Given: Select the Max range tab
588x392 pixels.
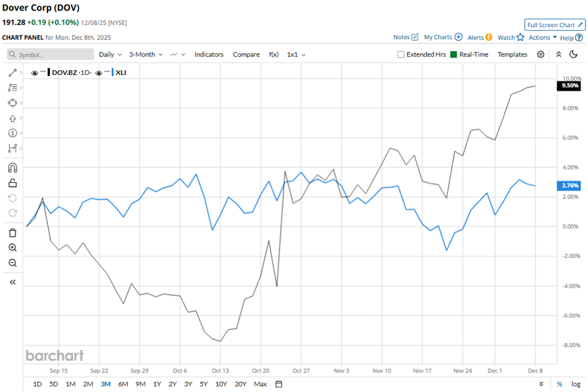Looking at the screenshot, I should click(260, 384).
